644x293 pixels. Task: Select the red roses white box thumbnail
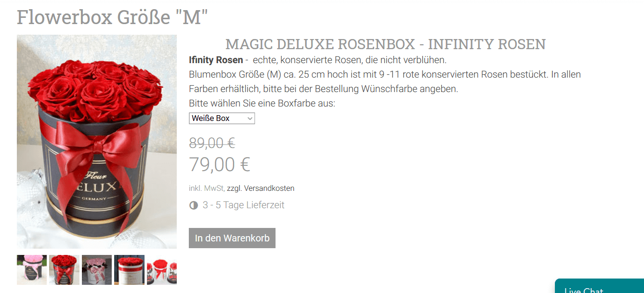[129, 270]
